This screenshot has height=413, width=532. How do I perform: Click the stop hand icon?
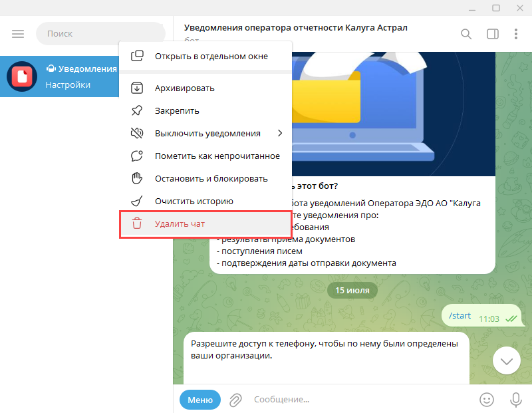click(137, 178)
